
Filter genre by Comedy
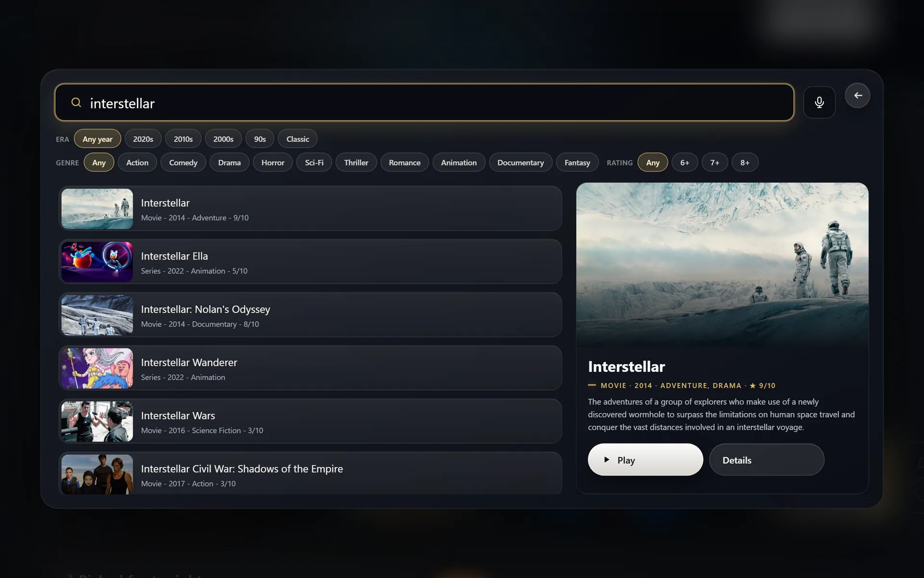click(183, 162)
